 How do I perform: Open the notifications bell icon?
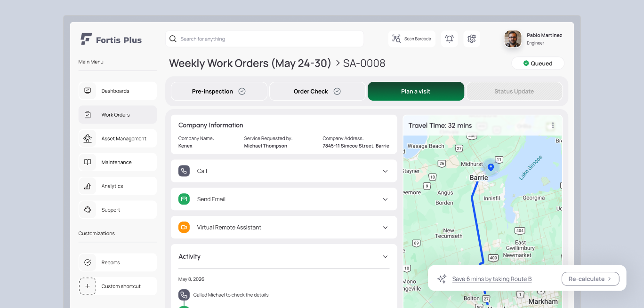point(450,39)
